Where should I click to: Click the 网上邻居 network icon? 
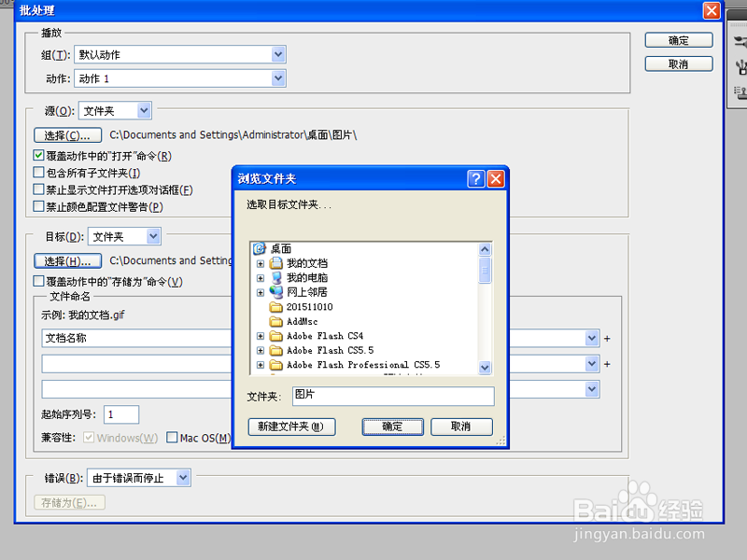275,292
